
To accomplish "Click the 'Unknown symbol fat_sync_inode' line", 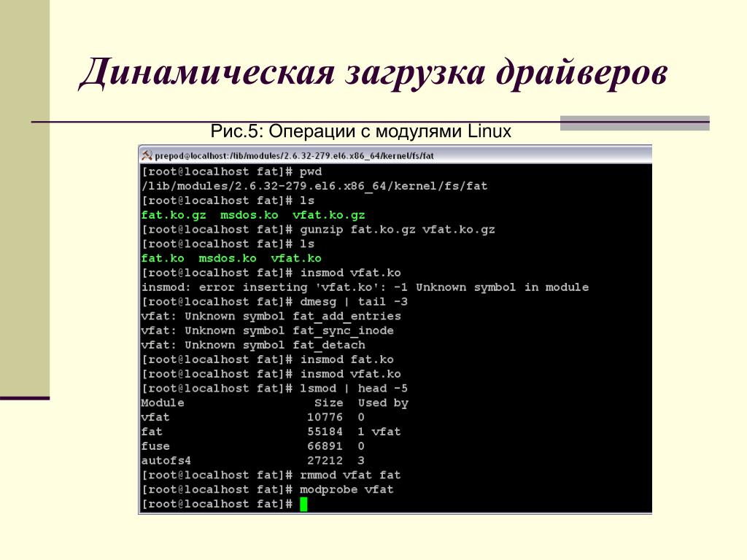I will click(x=267, y=330).
